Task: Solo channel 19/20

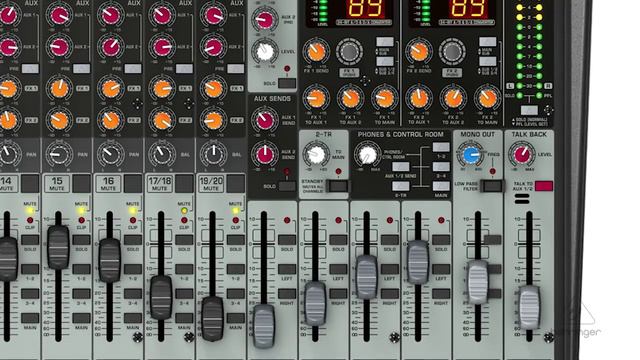Action: pyautogui.click(x=236, y=240)
